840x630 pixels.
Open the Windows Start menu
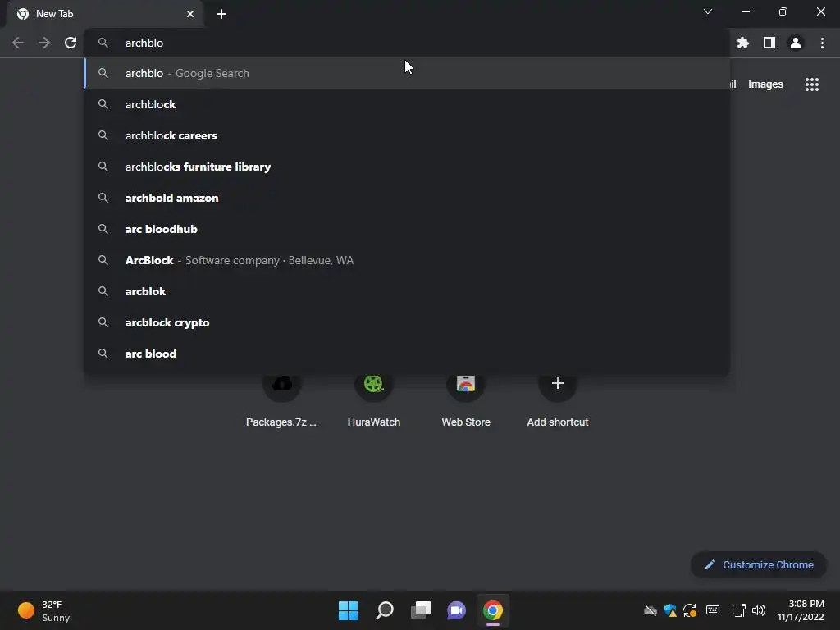tap(348, 610)
